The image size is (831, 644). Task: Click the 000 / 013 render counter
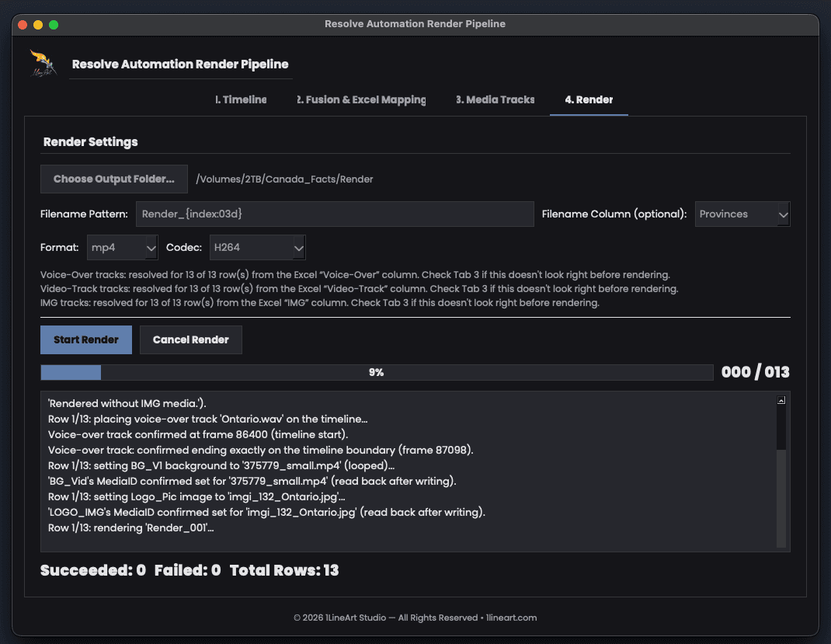pyautogui.click(x=755, y=372)
